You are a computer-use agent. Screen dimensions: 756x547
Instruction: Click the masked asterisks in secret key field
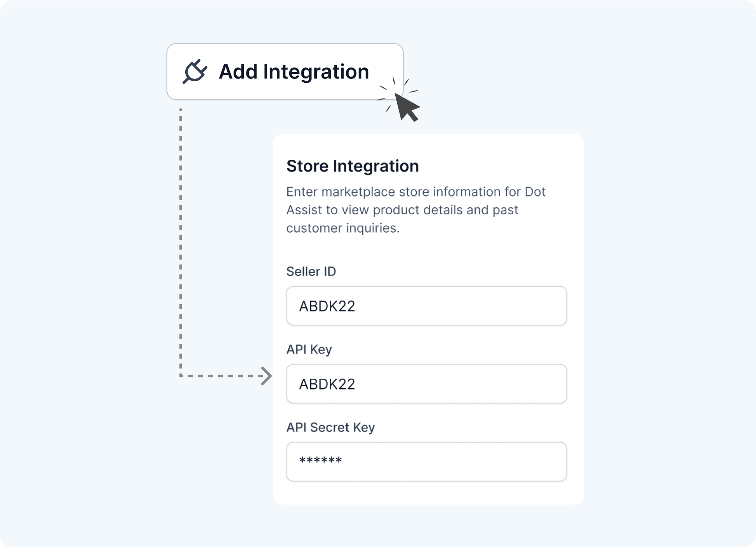tap(321, 460)
